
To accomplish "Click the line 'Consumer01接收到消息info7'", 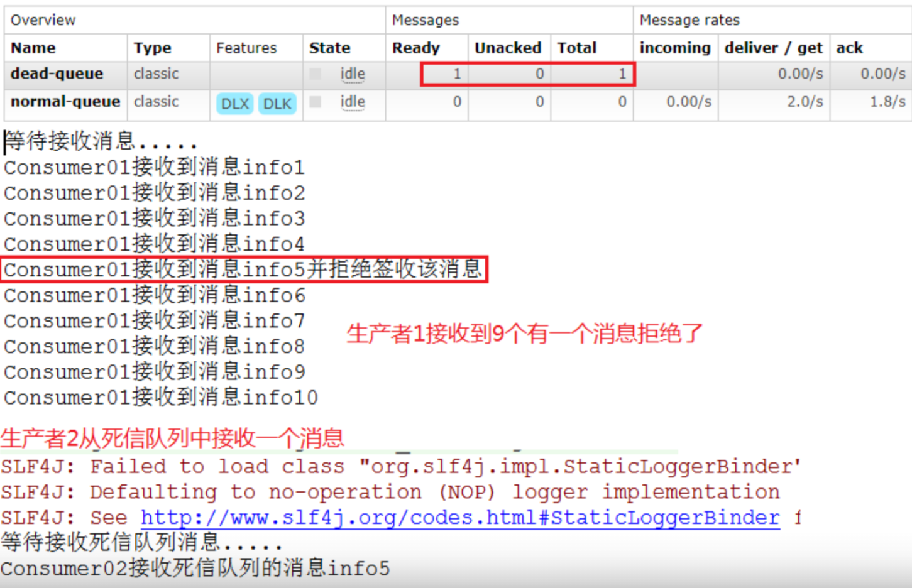I will click(x=155, y=321).
